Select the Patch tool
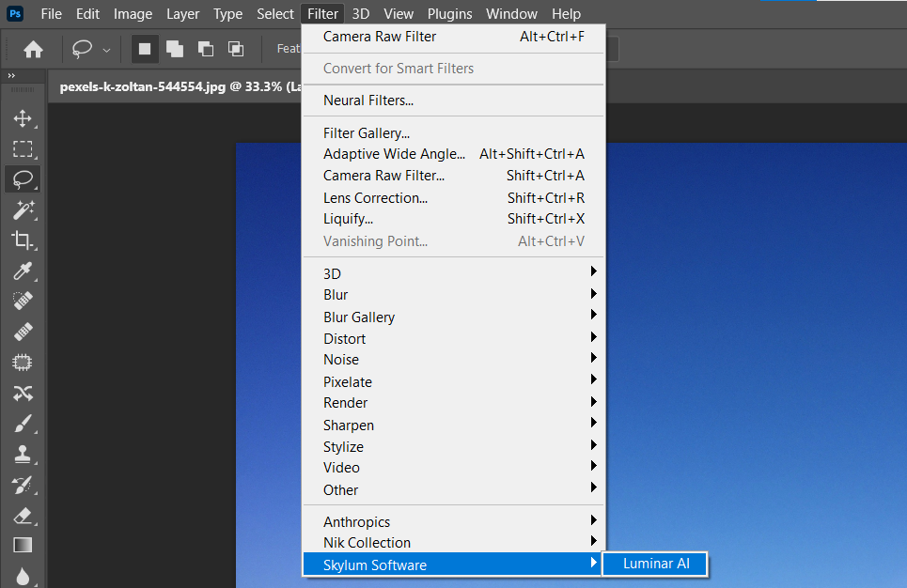 [23, 363]
